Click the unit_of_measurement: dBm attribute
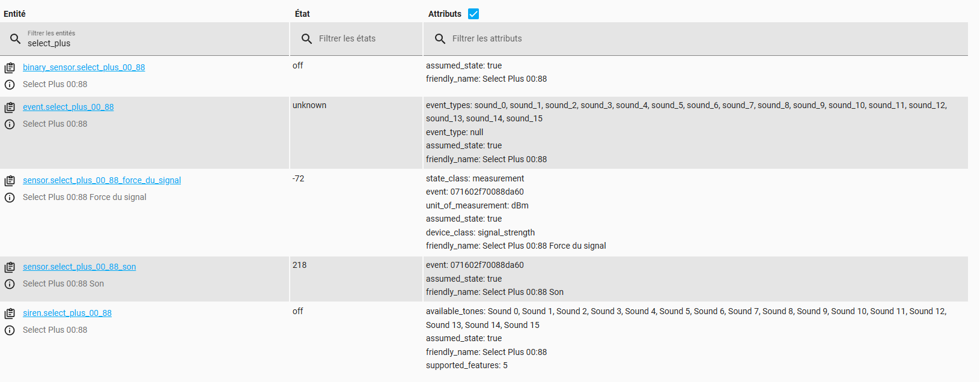This screenshot has height=382, width=980. click(x=477, y=205)
